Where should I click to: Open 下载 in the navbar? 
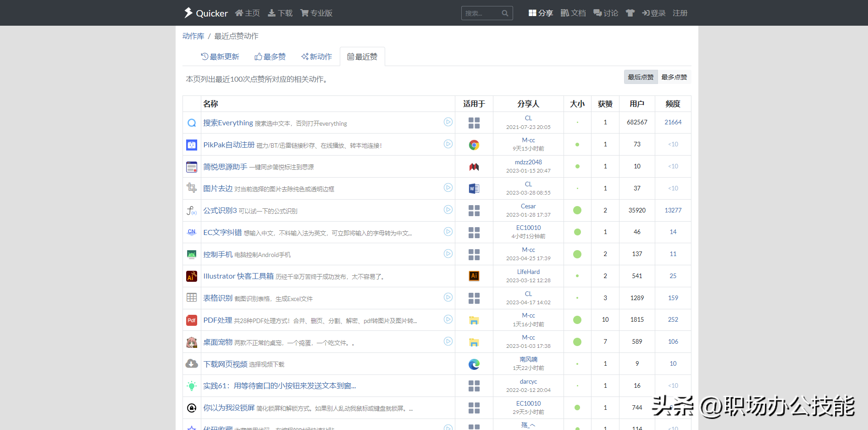pos(280,13)
